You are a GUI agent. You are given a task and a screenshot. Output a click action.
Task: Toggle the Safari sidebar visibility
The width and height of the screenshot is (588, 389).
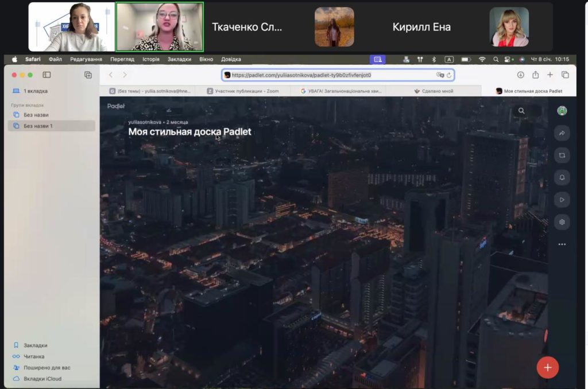click(47, 75)
